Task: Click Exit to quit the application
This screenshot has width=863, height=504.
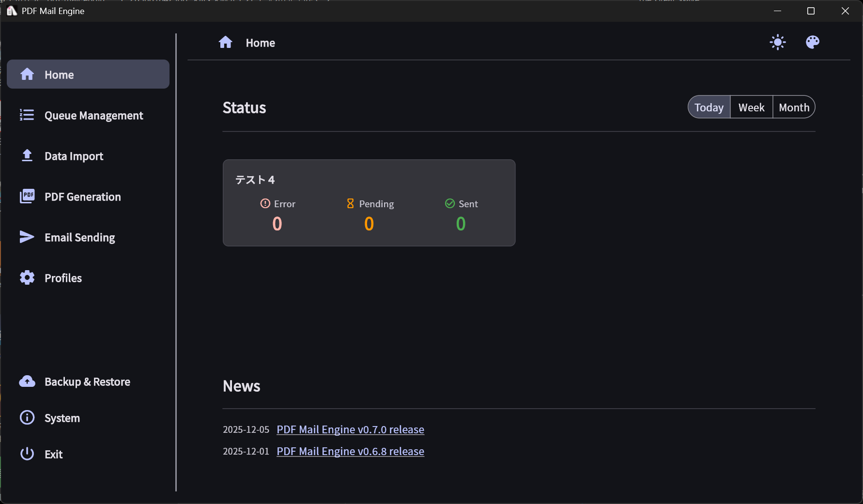Action: coord(53,454)
